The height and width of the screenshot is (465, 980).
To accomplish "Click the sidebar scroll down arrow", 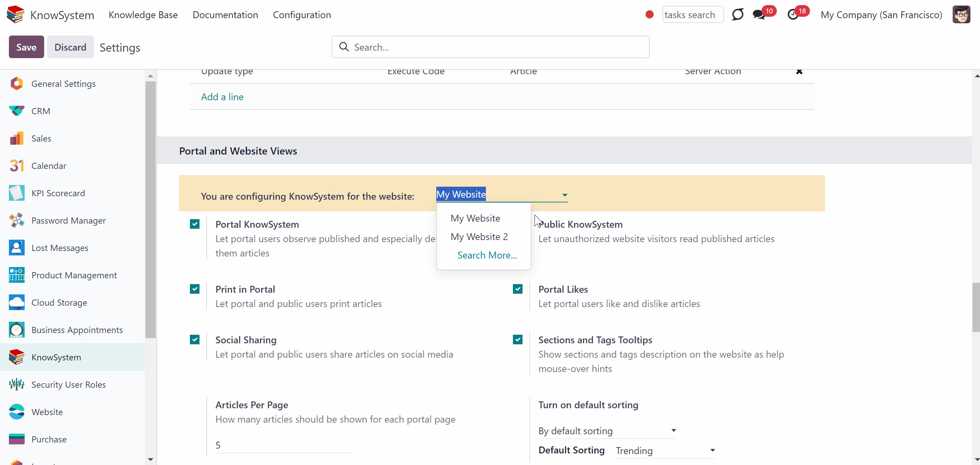I will tap(150, 460).
